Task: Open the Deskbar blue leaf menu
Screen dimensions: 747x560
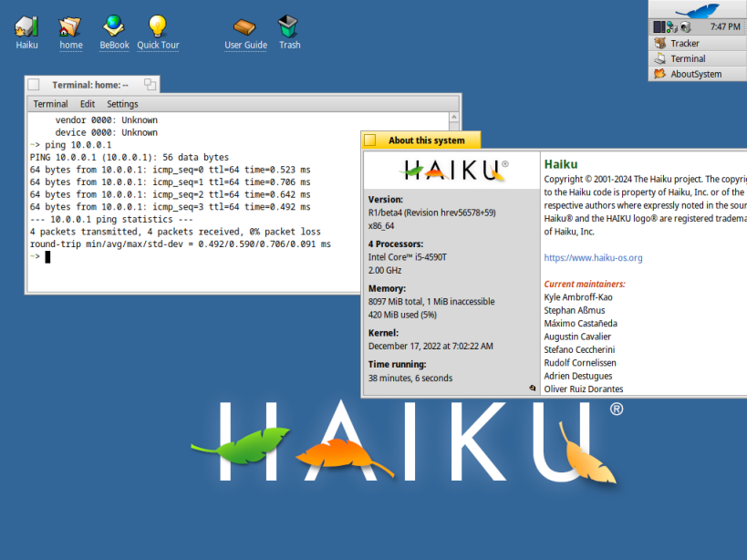Action: coord(698,9)
